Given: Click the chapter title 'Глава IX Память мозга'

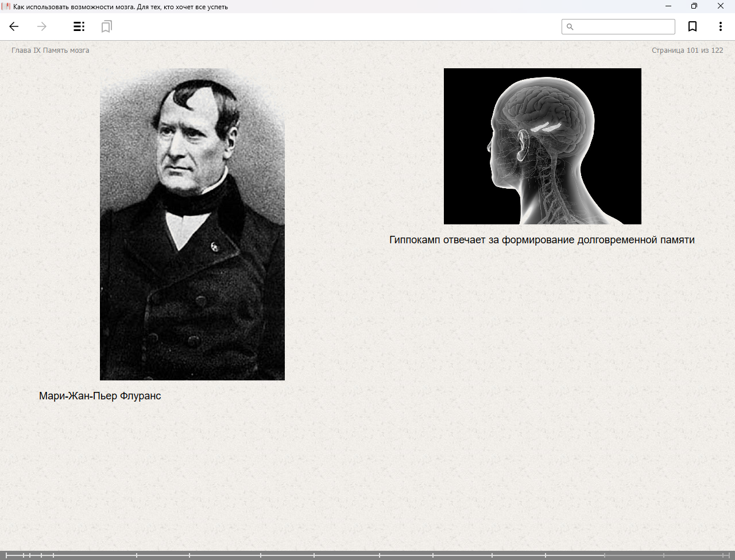Looking at the screenshot, I should click(x=51, y=50).
